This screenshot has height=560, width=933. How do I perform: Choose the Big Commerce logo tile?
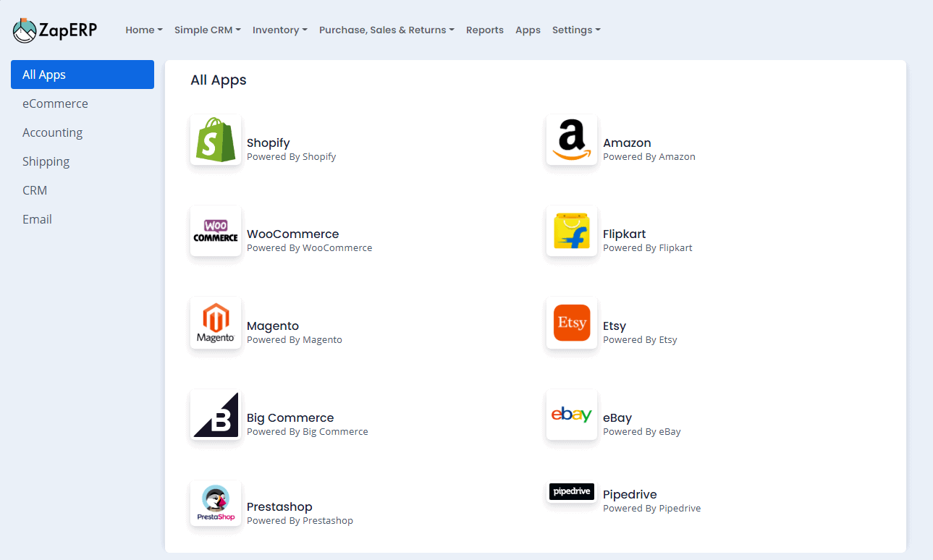(x=216, y=415)
